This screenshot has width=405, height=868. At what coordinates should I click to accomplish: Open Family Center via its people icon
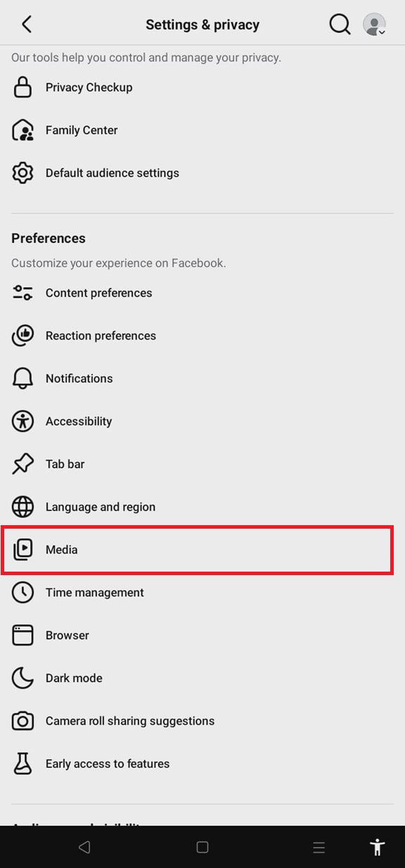point(23,130)
